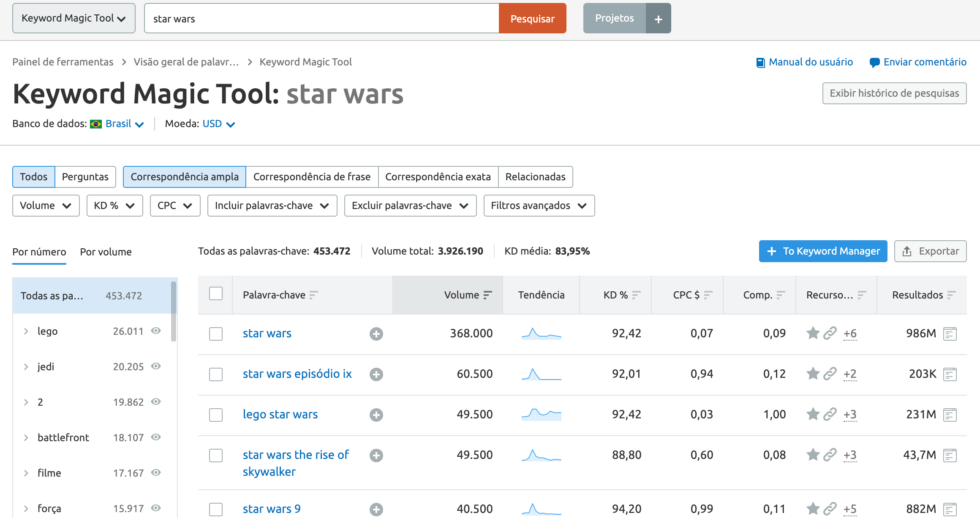Open the Volume filter dropdown

coord(46,206)
